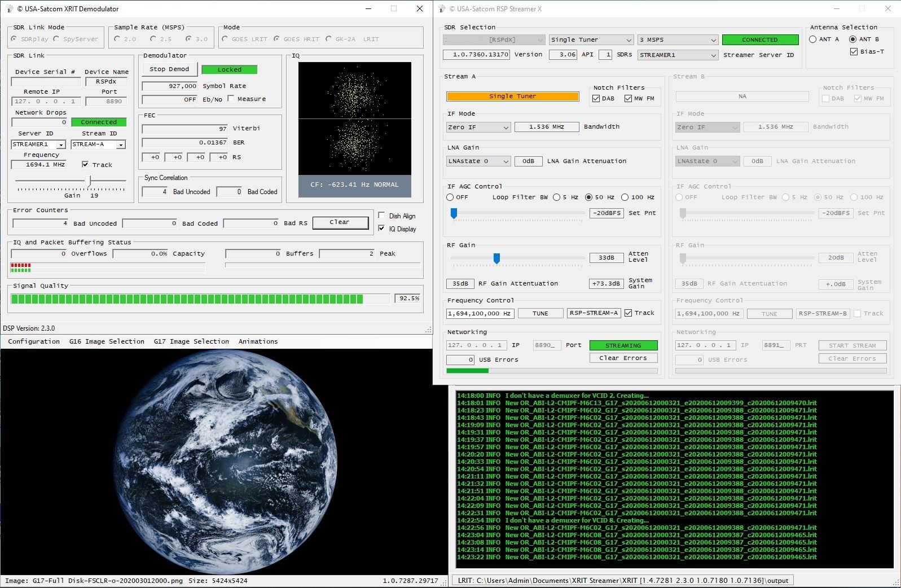This screenshot has width=901, height=588.
Task: Select ANT A antenna
Action: (x=813, y=39)
